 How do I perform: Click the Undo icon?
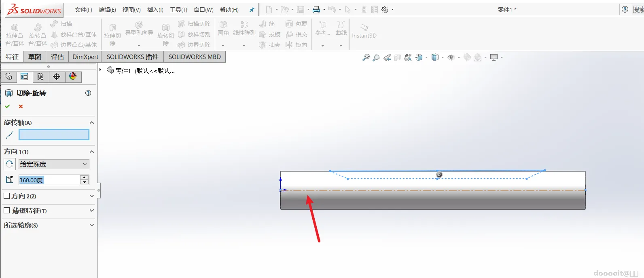point(332,10)
